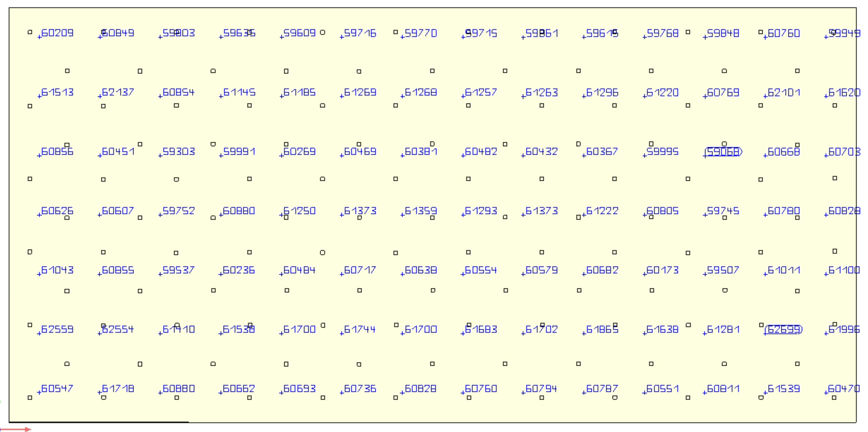Select the point label 62559

click(x=57, y=329)
